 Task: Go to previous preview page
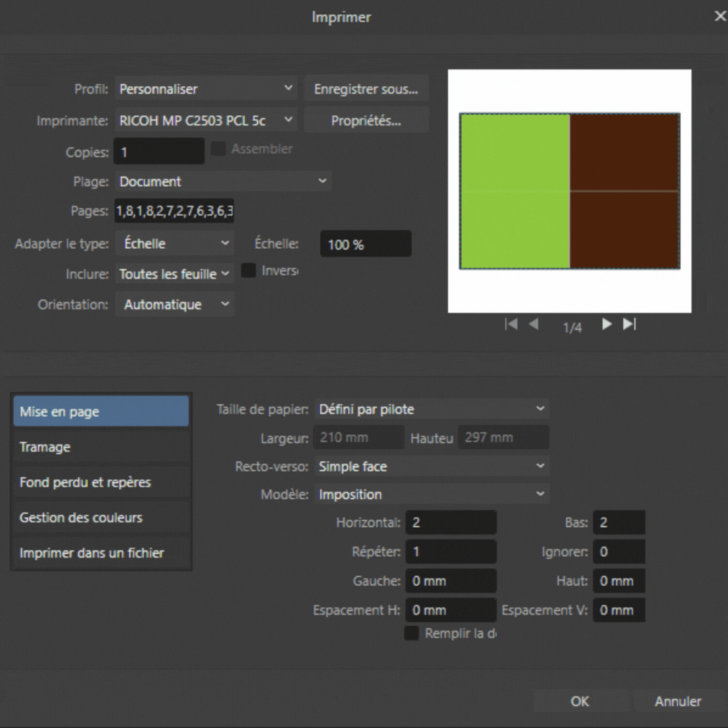point(534,324)
